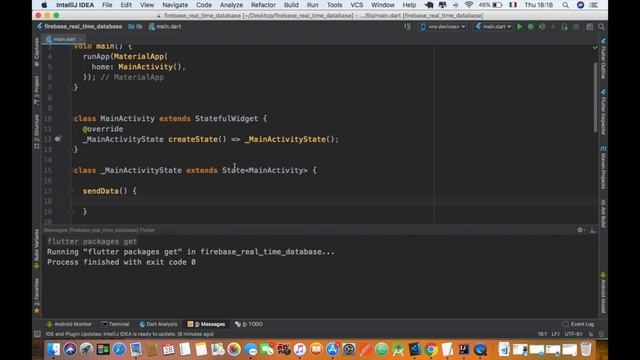Click the hide Messages panel icon
This screenshot has width=640, height=360.
[593, 230]
